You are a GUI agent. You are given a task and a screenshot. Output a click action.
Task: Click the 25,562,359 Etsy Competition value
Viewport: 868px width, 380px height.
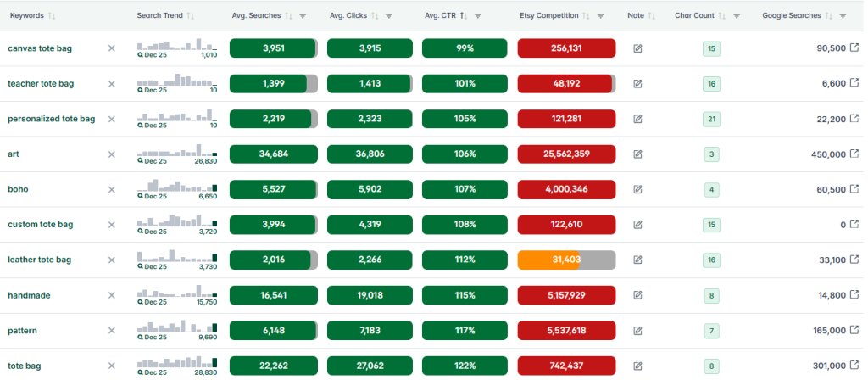pyautogui.click(x=566, y=154)
